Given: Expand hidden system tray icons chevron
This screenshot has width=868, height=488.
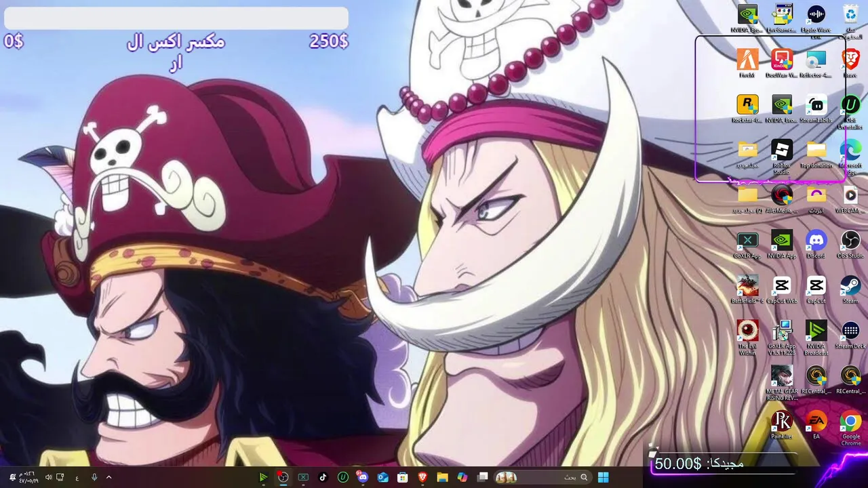Looking at the screenshot, I should tap(108, 477).
